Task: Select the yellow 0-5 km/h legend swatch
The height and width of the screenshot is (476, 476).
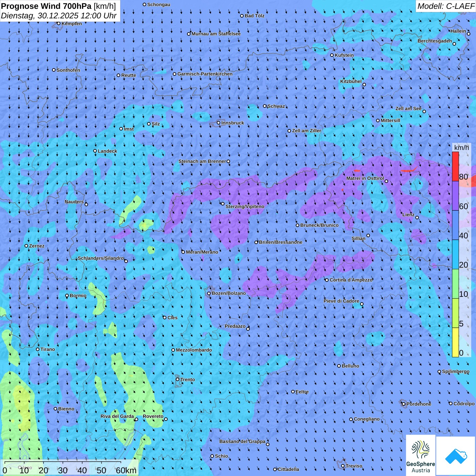Action: [455, 342]
